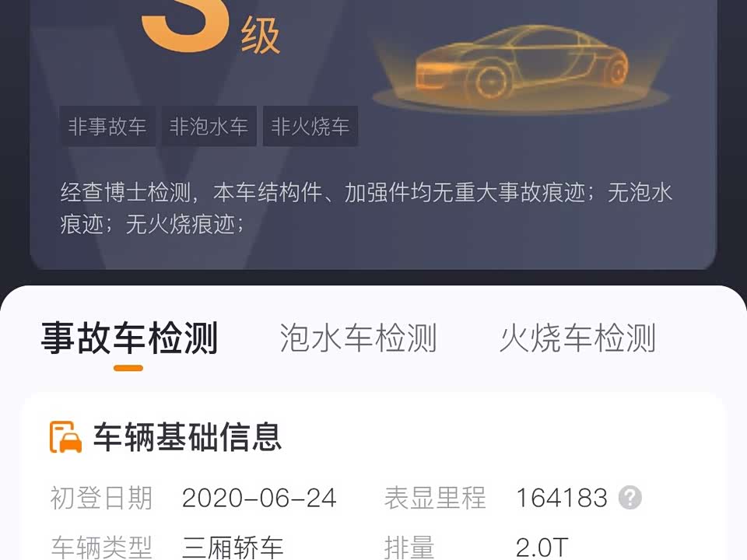This screenshot has width=747, height=560.
Task: Click the 车辆基础信息 section heading
Action: click(x=188, y=437)
